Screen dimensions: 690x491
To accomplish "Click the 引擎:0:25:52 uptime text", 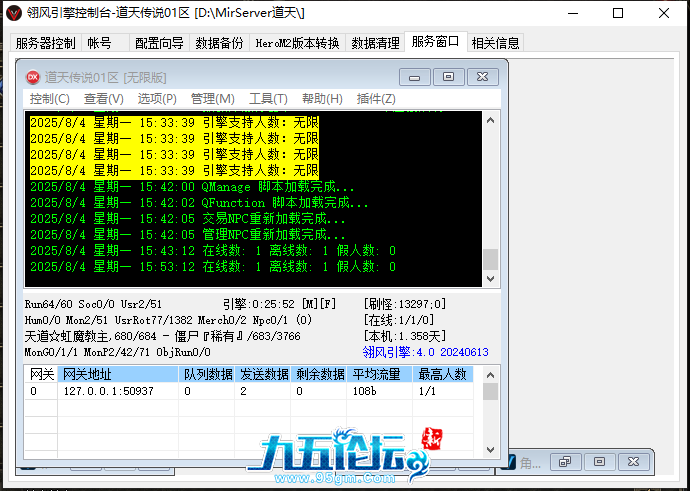I will click(279, 304).
